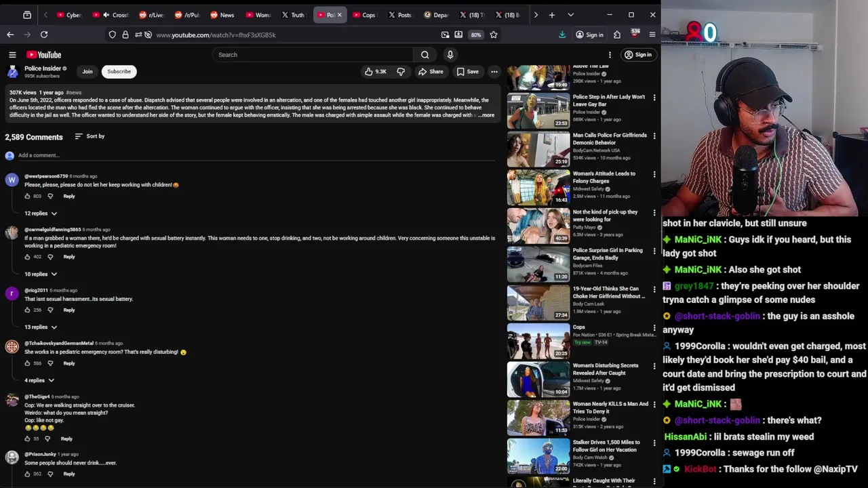The image size is (868, 488).
Task: Click the URL address bar
Action: coord(295,35)
